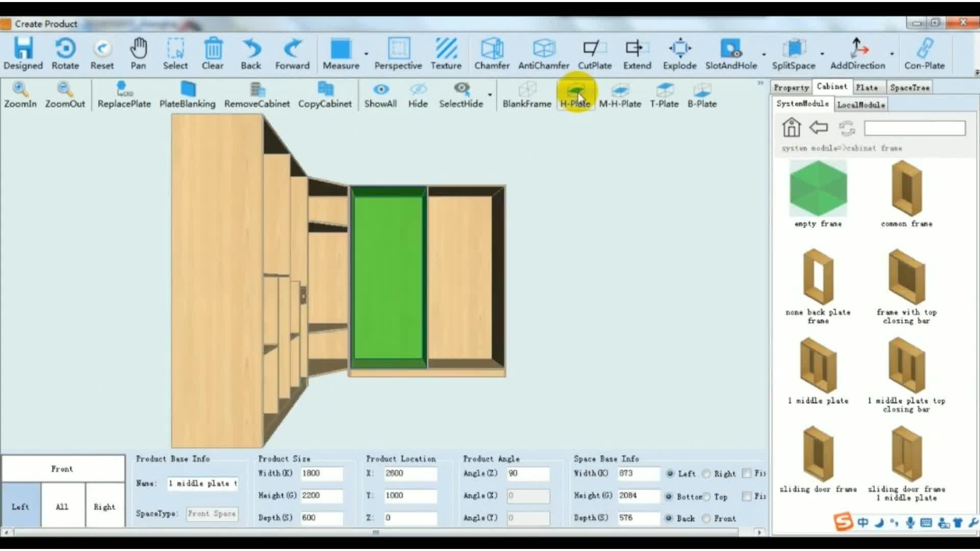The height and width of the screenshot is (551, 980).
Task: Click the Right view button
Action: click(105, 507)
